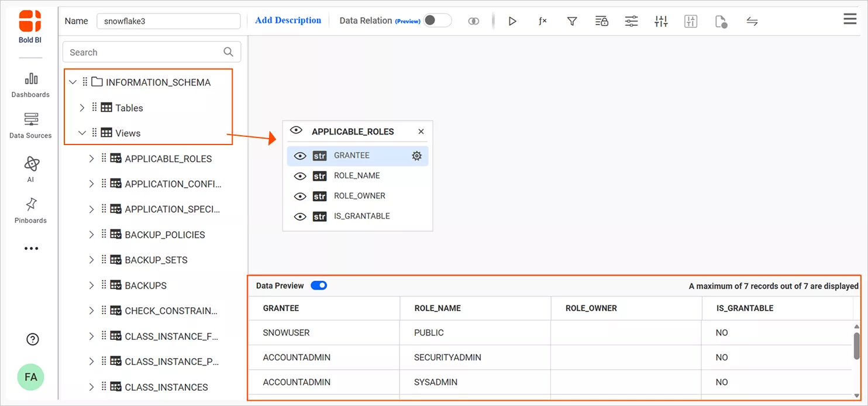
Task: Click the str type icon of ROLE_NAME
Action: click(x=319, y=176)
